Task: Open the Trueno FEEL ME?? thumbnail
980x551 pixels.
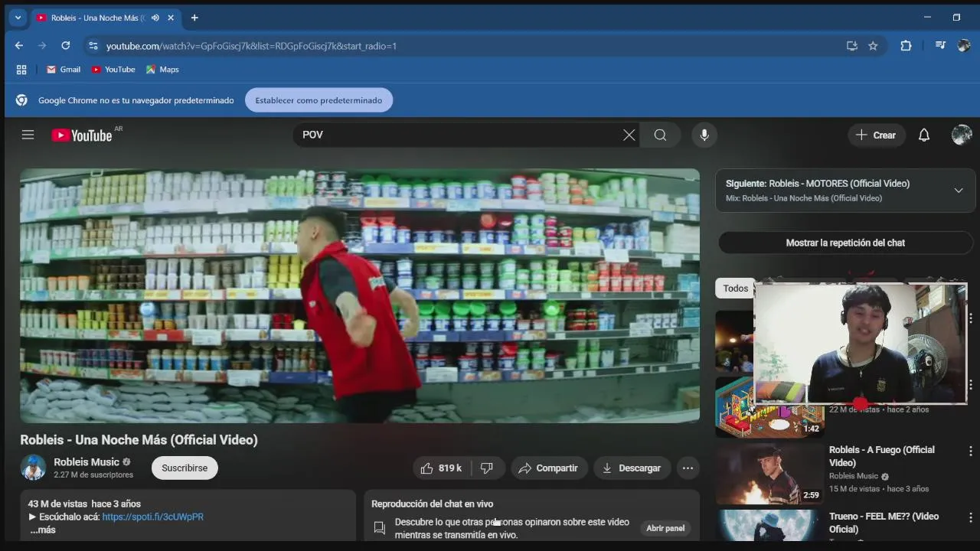Action: (769, 525)
